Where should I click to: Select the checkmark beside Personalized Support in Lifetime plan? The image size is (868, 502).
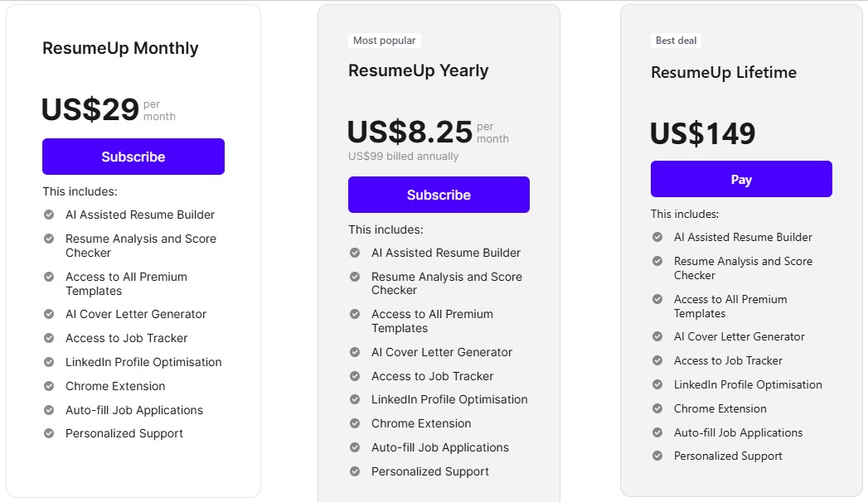pos(657,456)
